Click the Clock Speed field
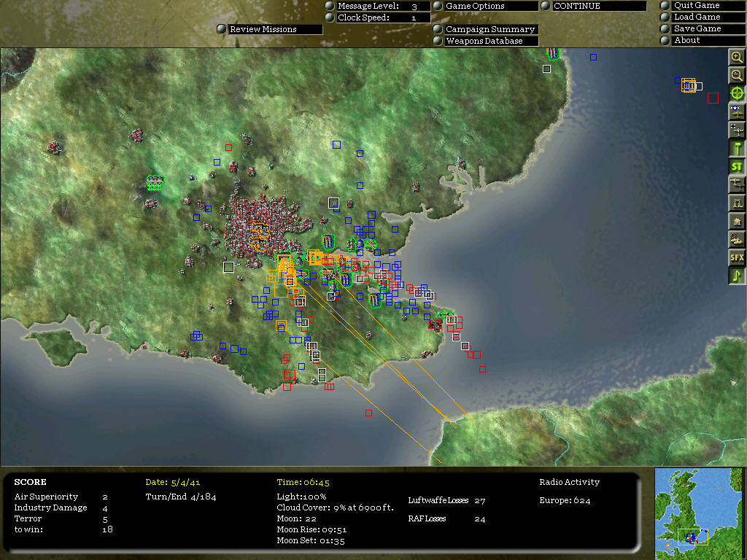The image size is (747, 560). (383, 17)
